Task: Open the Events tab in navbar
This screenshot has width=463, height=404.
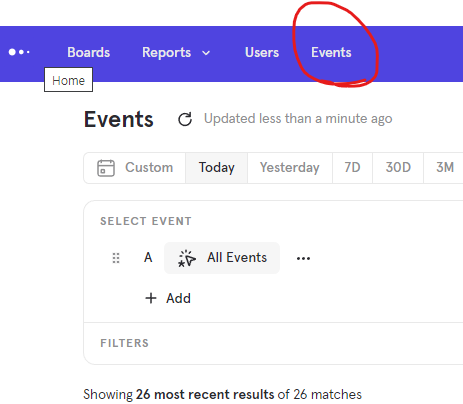Action: point(331,52)
